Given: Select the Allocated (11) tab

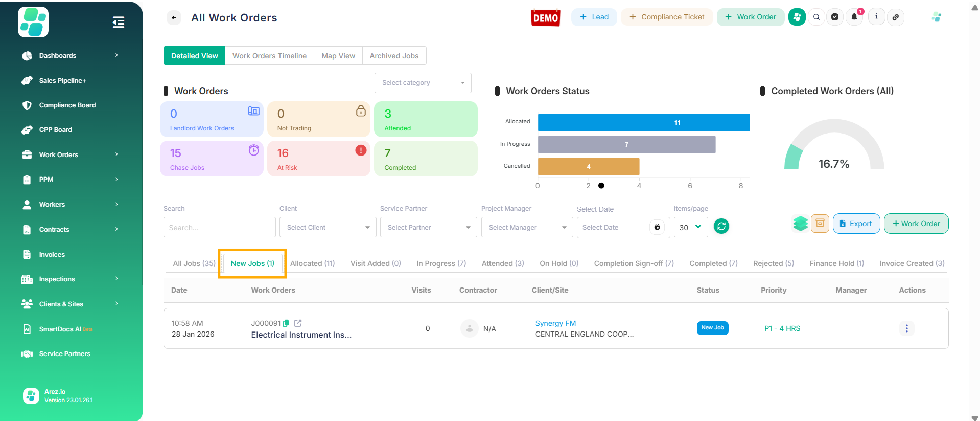Looking at the screenshot, I should tap(312, 263).
